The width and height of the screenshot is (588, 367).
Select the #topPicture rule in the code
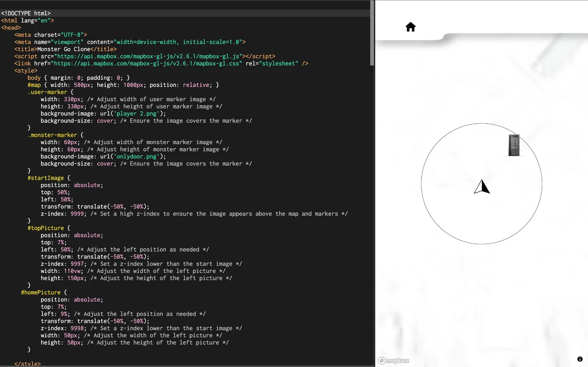tap(45, 228)
